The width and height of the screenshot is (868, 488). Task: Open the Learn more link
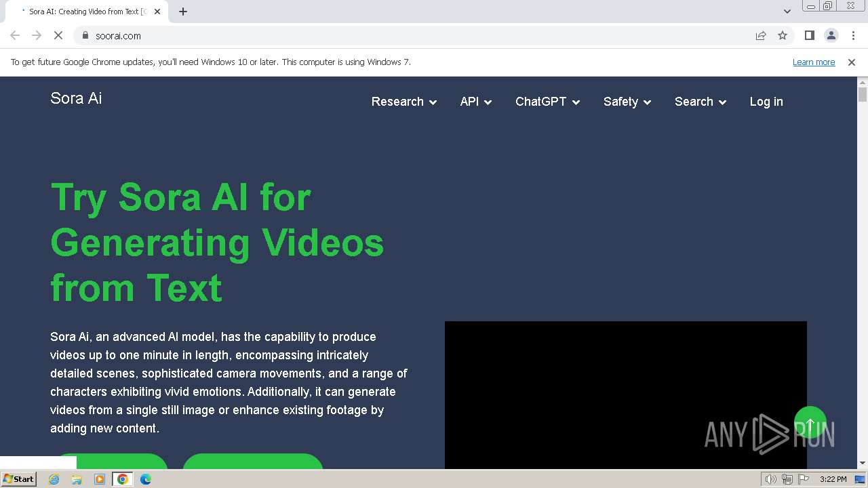[814, 62]
